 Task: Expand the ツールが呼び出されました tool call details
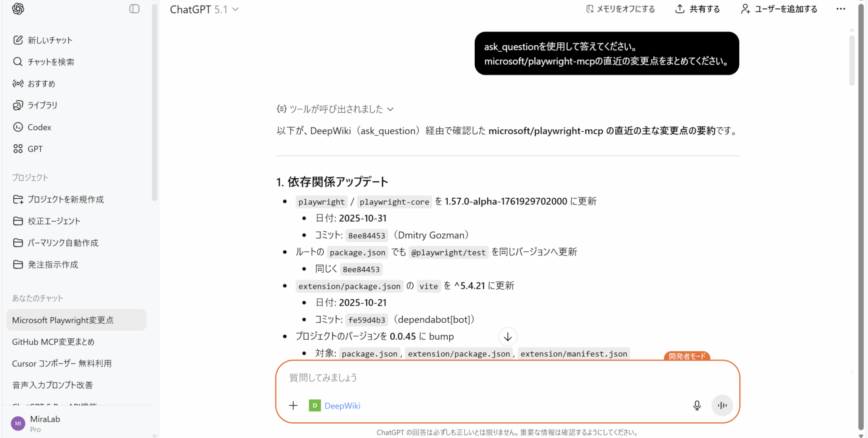coord(335,109)
